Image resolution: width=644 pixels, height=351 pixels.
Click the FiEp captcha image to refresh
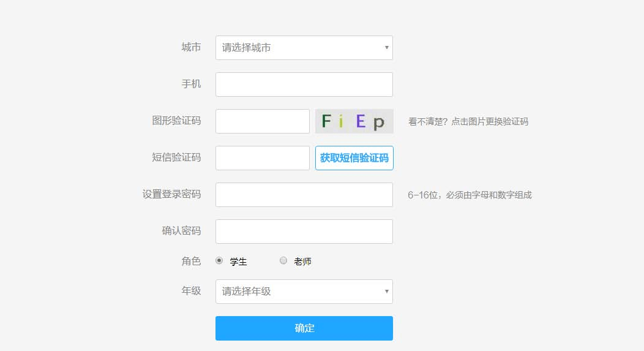[354, 121]
